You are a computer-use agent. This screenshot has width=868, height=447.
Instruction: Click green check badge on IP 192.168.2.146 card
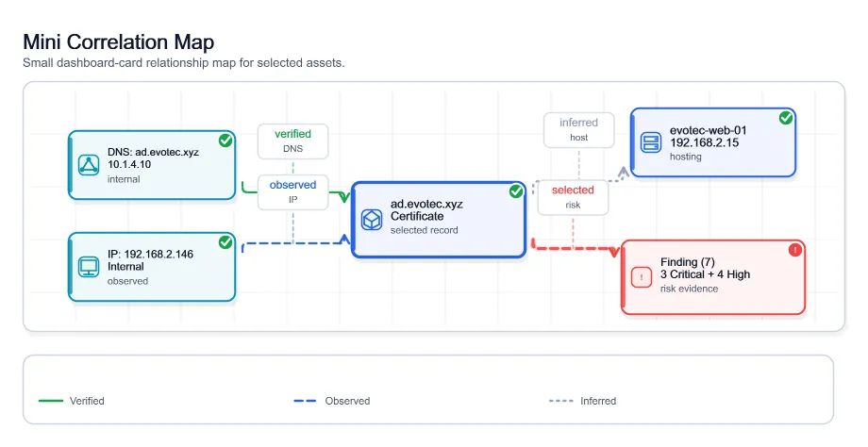pyautogui.click(x=225, y=242)
